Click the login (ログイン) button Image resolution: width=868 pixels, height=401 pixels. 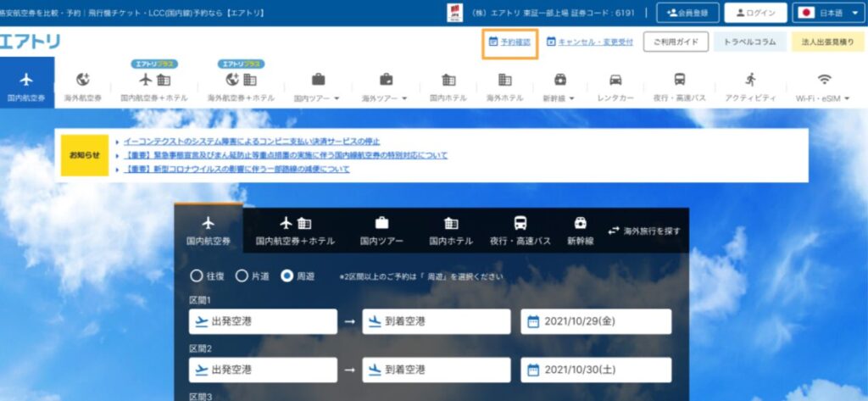click(755, 13)
